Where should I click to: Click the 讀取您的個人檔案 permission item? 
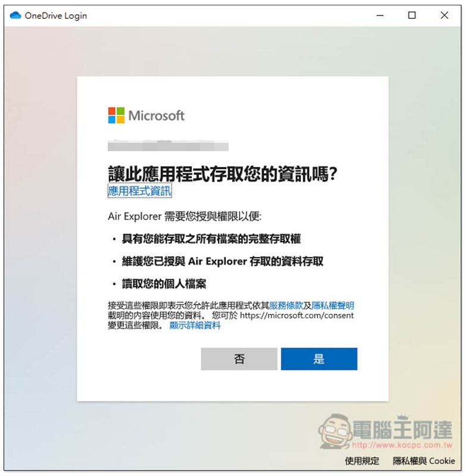[164, 284]
